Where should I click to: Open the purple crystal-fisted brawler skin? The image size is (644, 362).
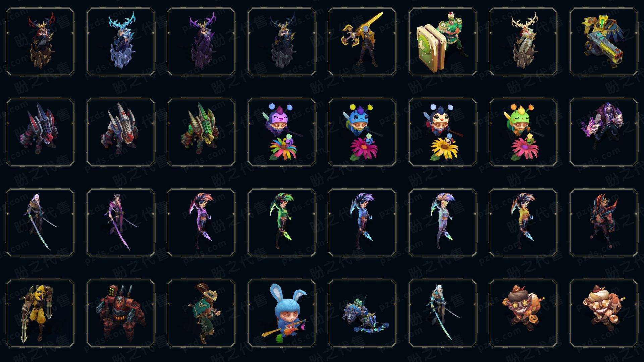click(604, 132)
